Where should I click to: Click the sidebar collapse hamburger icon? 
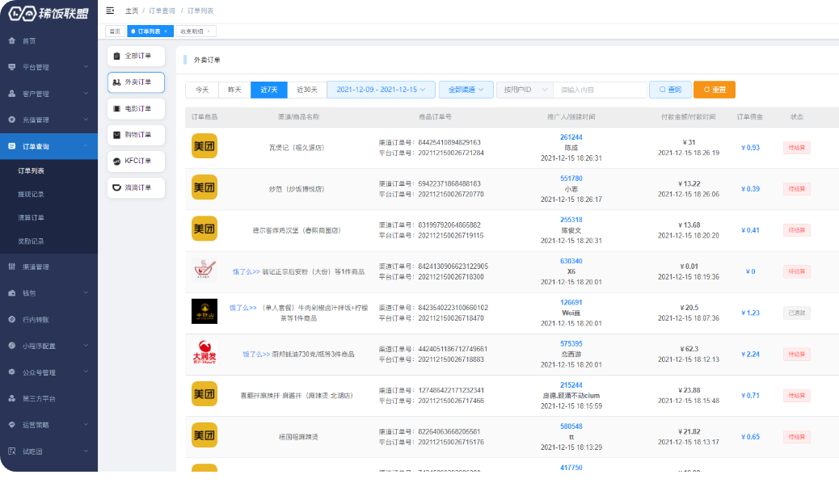click(110, 10)
